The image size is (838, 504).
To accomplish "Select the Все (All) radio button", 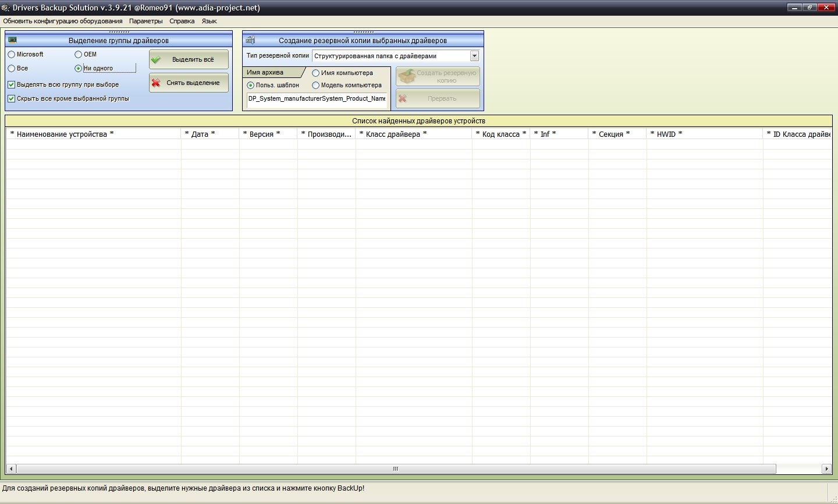I will coord(12,68).
